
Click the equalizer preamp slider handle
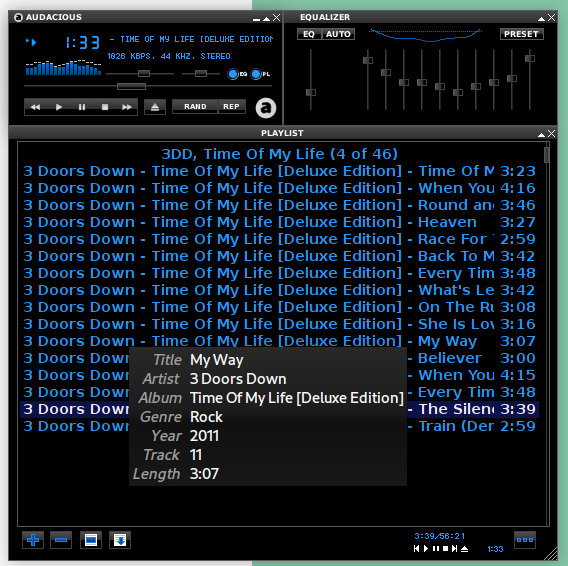click(311, 92)
